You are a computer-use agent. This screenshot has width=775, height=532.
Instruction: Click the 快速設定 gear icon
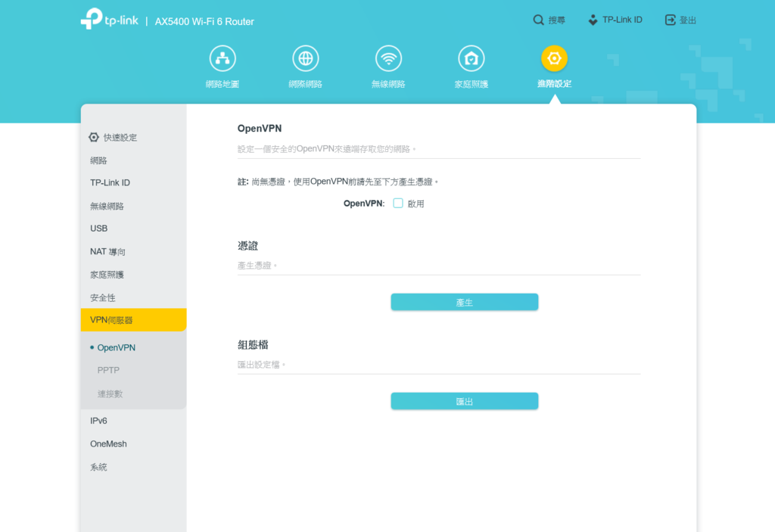tap(94, 138)
